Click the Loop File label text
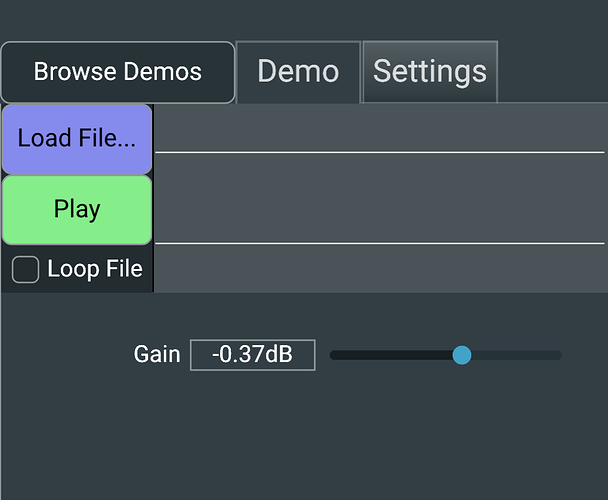Viewport: 608px width, 500px height. tap(95, 268)
